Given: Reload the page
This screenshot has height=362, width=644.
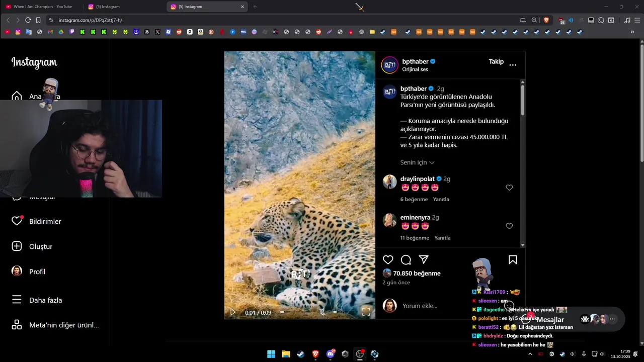Looking at the screenshot, I should 28,20.
